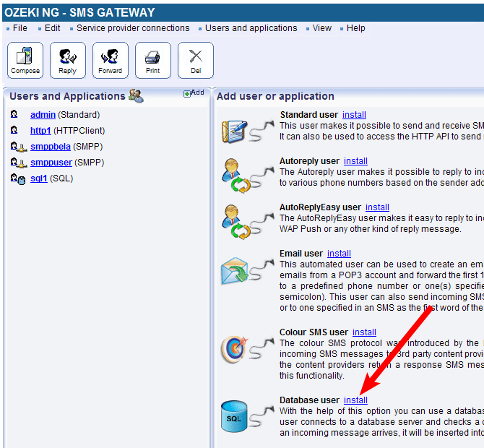Click users icon beside Users and Applications heading
Viewport: 484px width, 448px height.
(136, 96)
